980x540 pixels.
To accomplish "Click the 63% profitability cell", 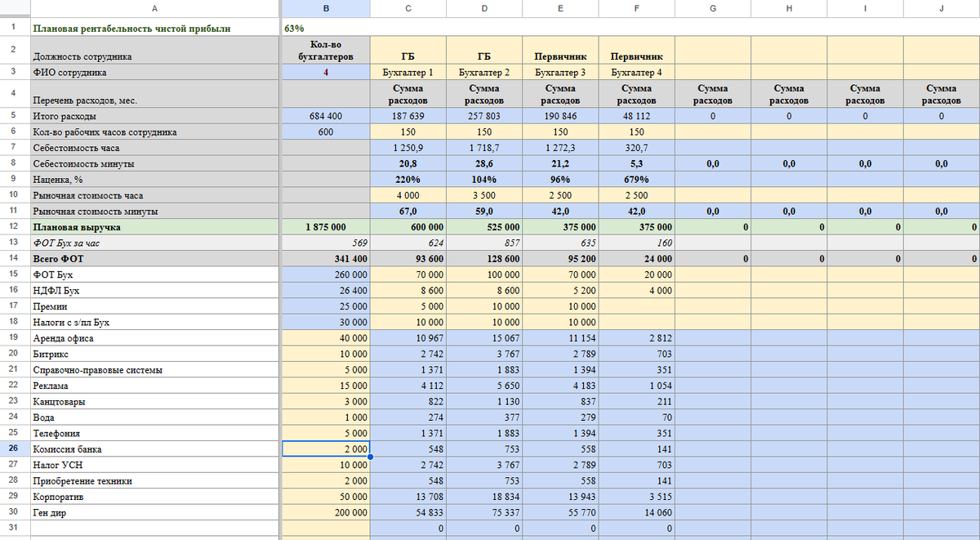I will click(x=326, y=28).
